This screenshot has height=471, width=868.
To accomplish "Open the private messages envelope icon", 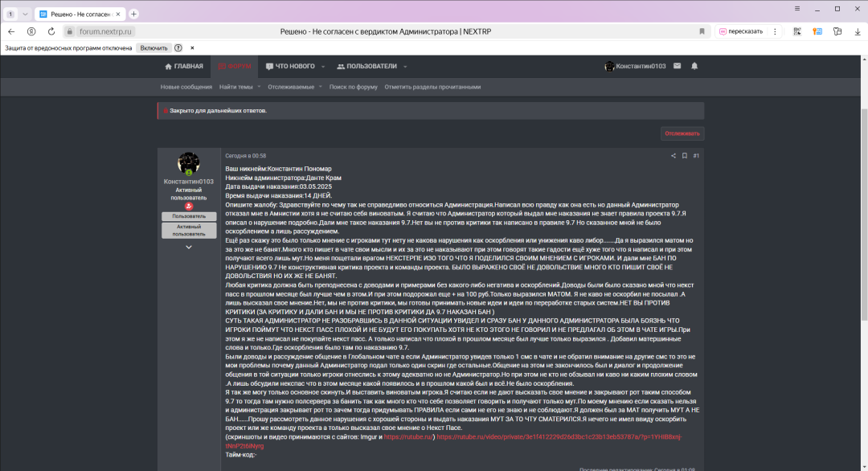I will pos(677,66).
